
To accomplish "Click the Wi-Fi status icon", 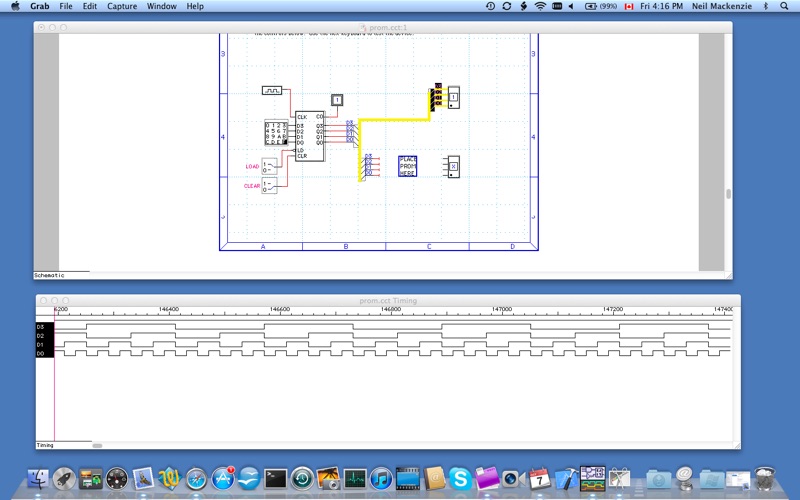I will click(540, 6).
